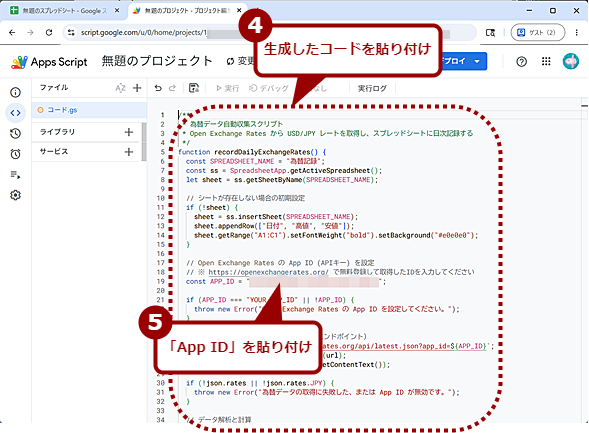589x433 pixels.
Task: Add a service with the plus button
Action: pyautogui.click(x=129, y=152)
